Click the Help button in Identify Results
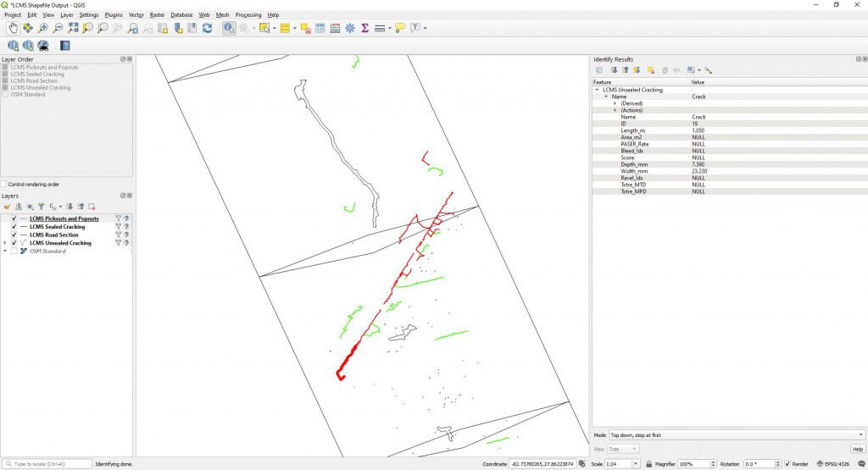 858,449
